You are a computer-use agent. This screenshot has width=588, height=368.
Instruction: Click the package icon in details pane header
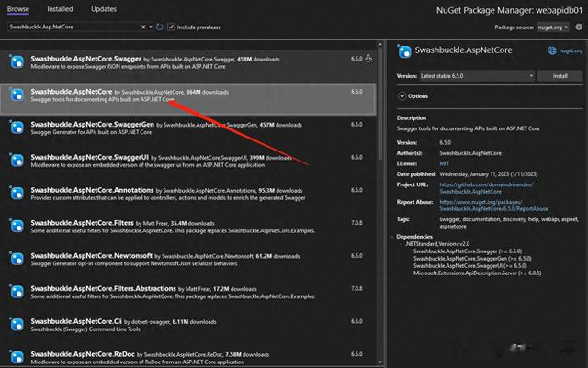tap(404, 51)
